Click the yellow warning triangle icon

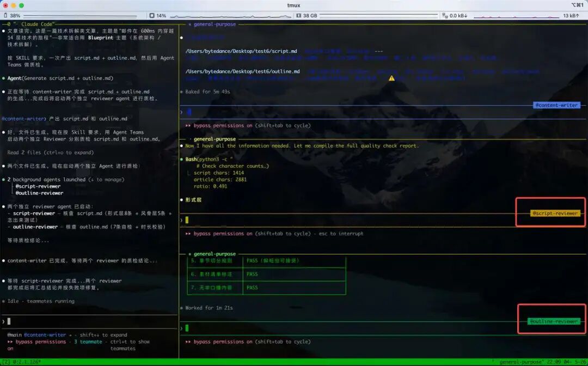[391, 78]
